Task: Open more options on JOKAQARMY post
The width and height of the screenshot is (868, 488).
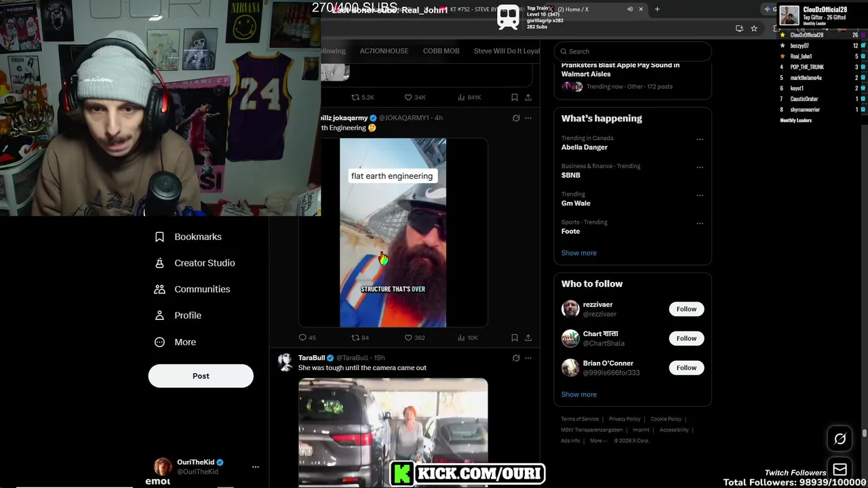Action: tap(528, 118)
